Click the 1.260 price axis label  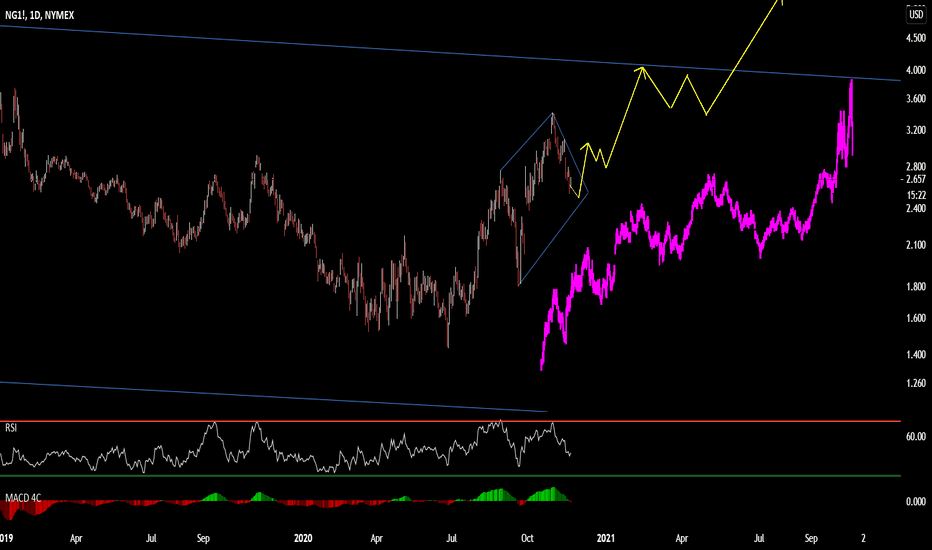[916, 384]
